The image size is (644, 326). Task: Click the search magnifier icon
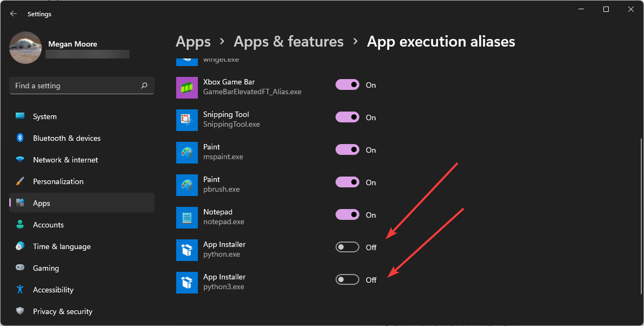tap(144, 86)
